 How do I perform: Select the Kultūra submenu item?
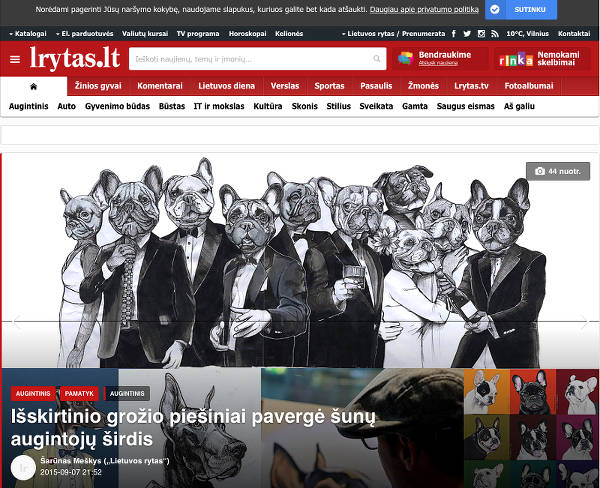point(268,106)
